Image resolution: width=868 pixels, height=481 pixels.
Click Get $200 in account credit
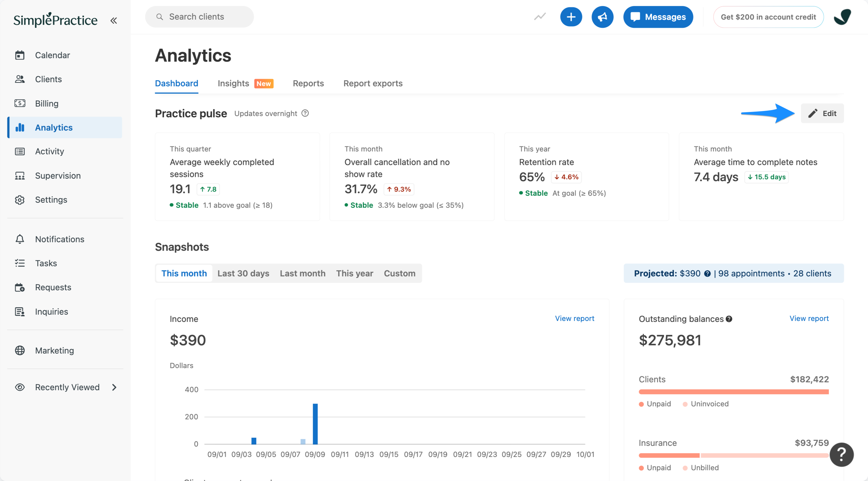point(768,17)
